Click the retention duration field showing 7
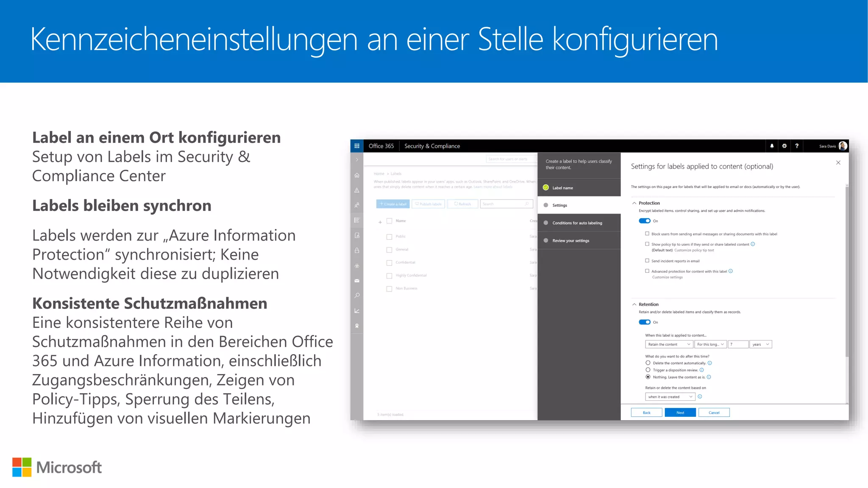868x488 pixels. [738, 344]
